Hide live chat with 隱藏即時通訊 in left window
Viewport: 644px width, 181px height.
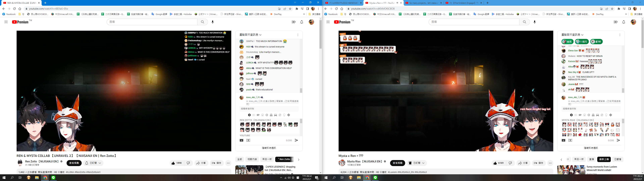point(269,148)
